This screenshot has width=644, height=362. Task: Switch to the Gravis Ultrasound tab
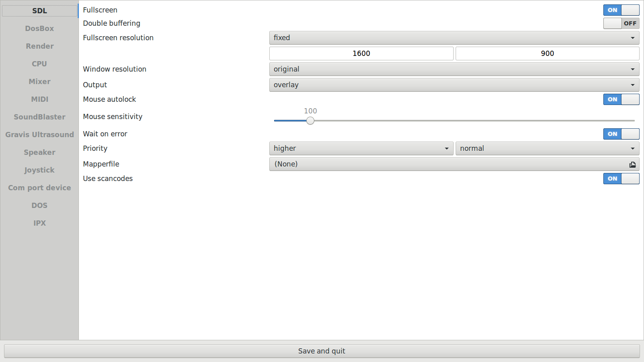(39, 135)
